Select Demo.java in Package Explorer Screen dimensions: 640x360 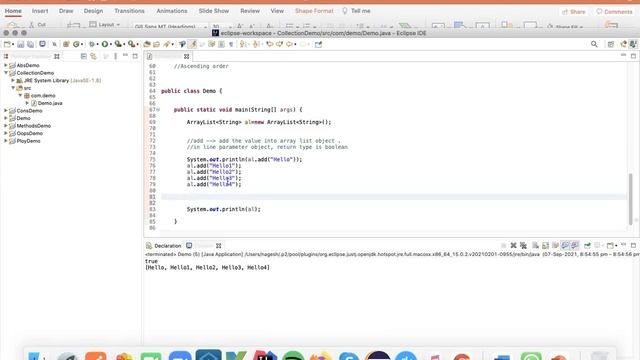50,103
